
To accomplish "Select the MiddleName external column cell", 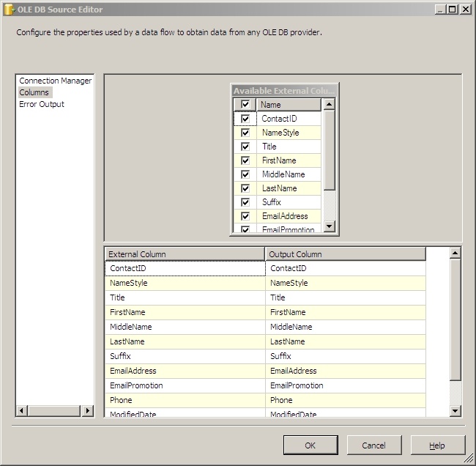I will (185, 327).
